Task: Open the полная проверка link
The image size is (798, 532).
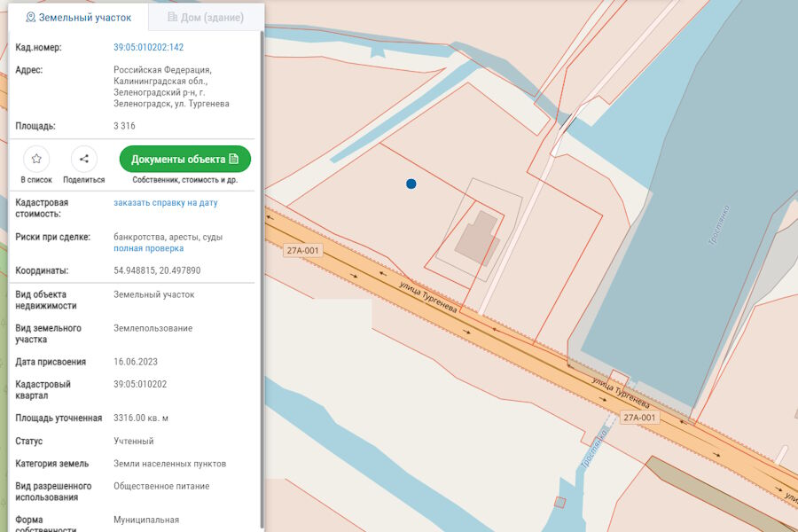Action: click(x=148, y=249)
